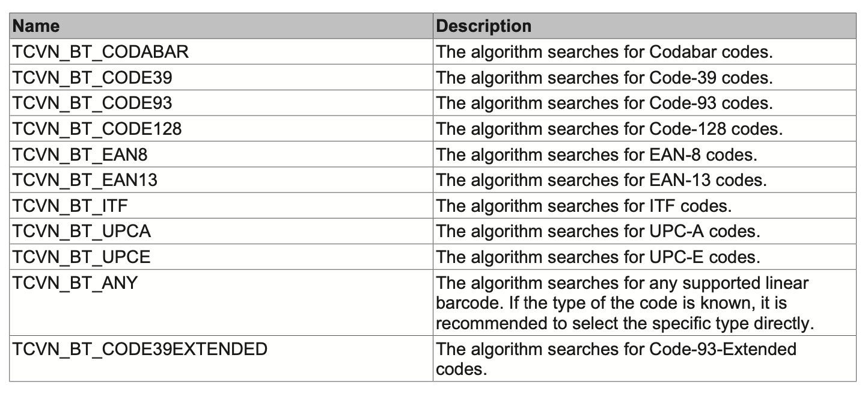Click the Code-128 codes description
This screenshot has width=868, height=396.
tap(609, 129)
